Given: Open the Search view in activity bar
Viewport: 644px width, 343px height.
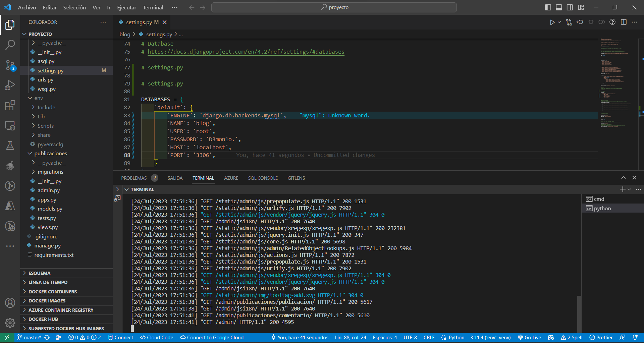Looking at the screenshot, I should click(x=10, y=45).
